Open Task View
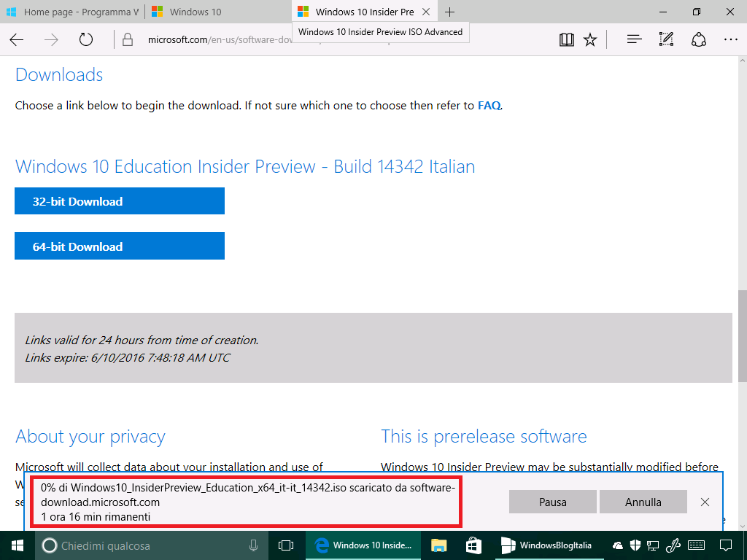The height and width of the screenshot is (560, 747). point(286,545)
